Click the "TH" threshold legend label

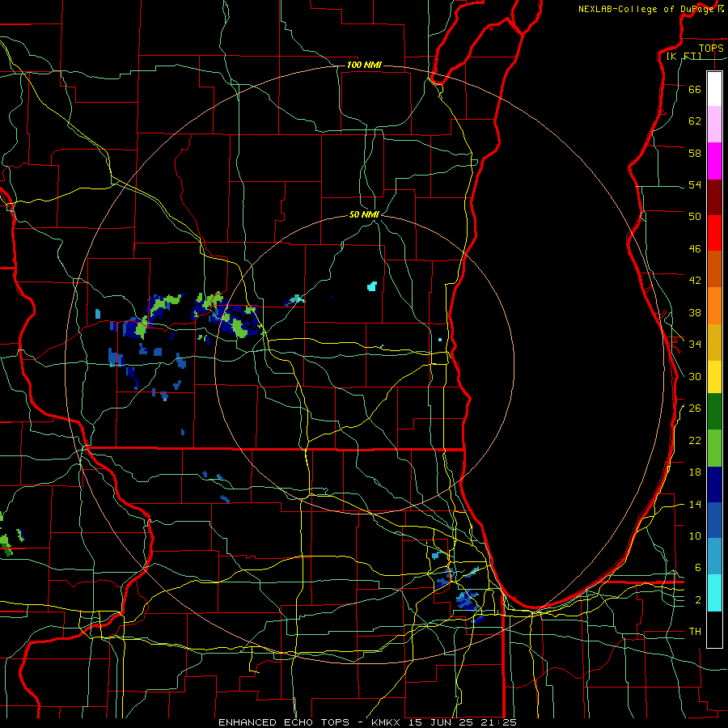point(695,632)
